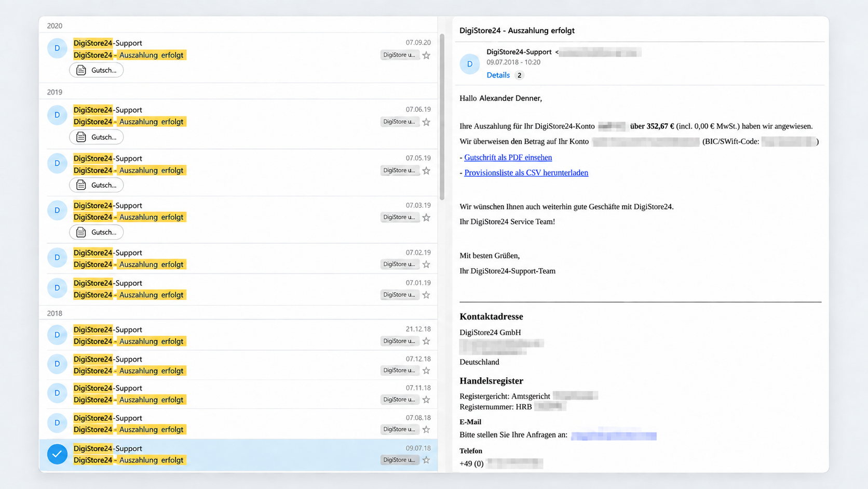Screen dimensions: 868x489
Task: Star the 07.12.18 DigiStore24 email
Action: tap(426, 371)
